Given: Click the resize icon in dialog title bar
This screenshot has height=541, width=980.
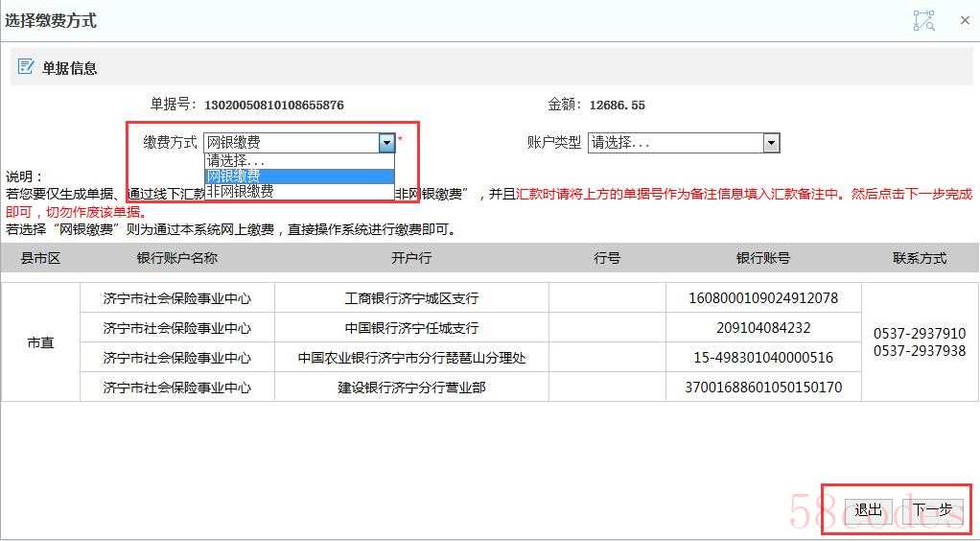Looking at the screenshot, I should pyautogui.click(x=922, y=20).
